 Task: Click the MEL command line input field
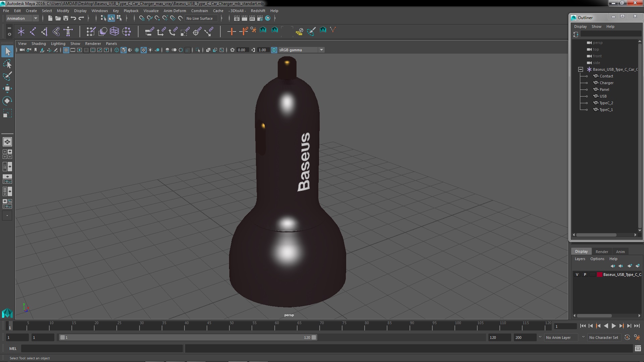coord(102,349)
